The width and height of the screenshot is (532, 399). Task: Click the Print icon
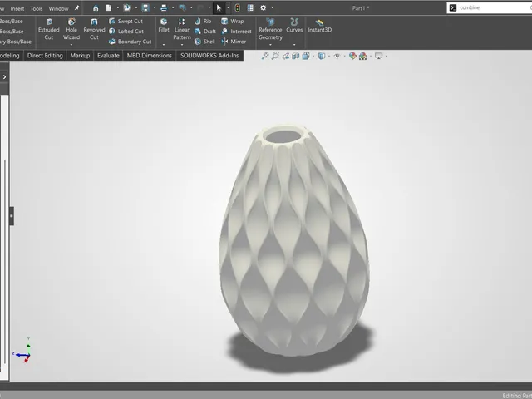[164, 7]
